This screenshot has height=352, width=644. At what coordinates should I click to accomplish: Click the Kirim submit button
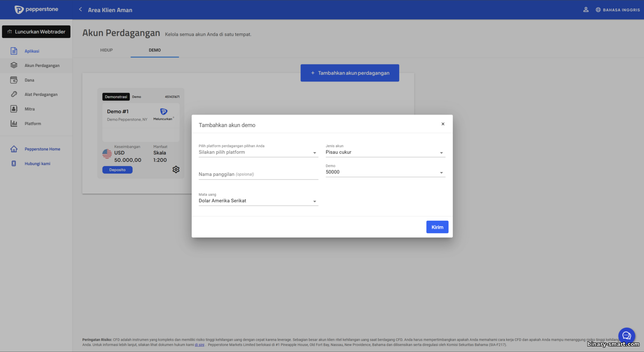pyautogui.click(x=437, y=227)
